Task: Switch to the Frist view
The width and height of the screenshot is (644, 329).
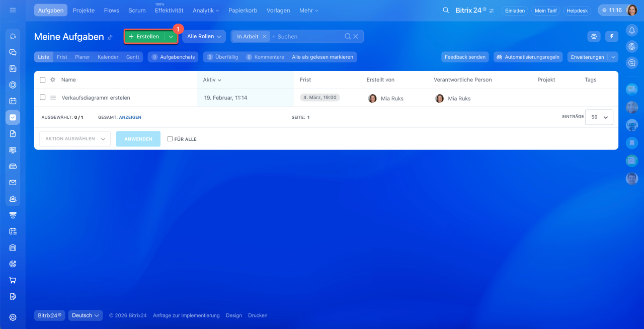Action: pyautogui.click(x=62, y=57)
